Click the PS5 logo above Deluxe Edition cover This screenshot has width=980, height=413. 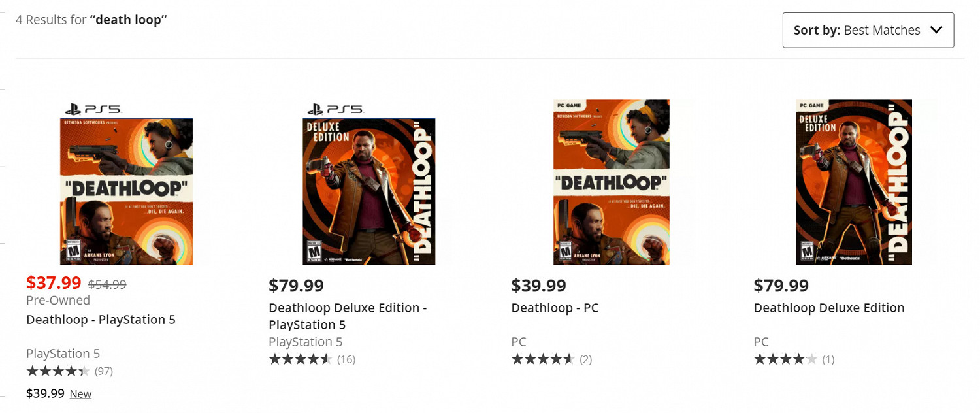coord(335,109)
